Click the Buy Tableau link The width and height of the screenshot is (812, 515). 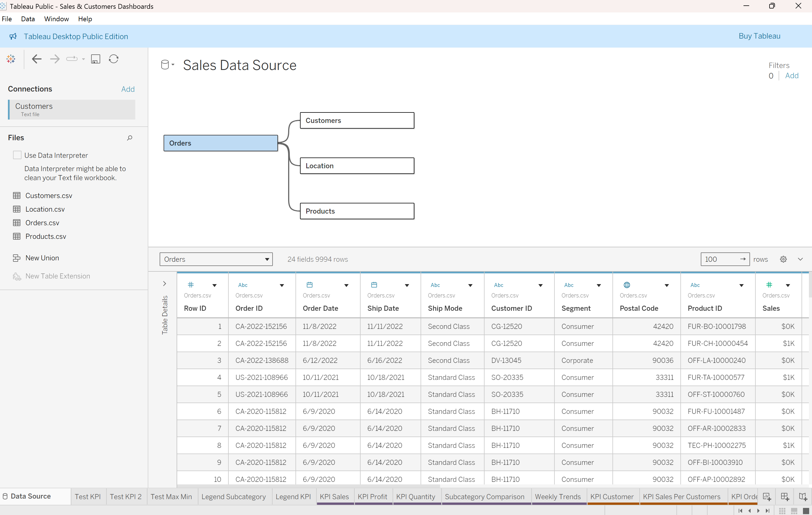click(x=759, y=36)
